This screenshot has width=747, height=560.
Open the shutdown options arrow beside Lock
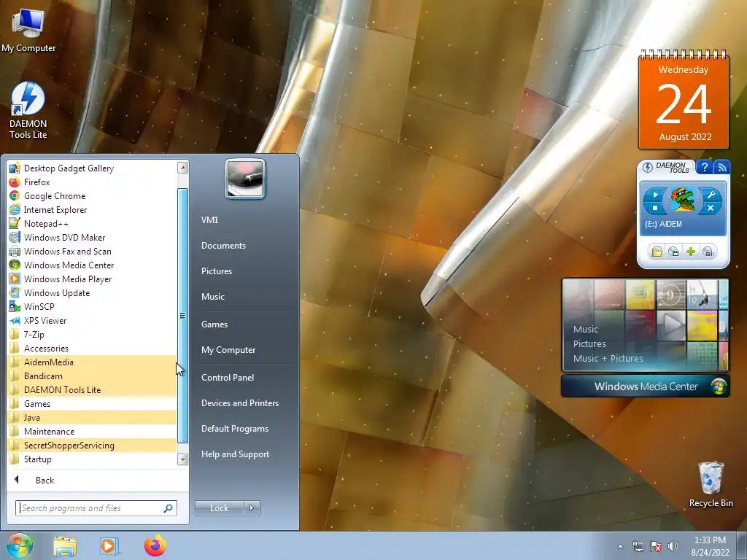coord(252,508)
